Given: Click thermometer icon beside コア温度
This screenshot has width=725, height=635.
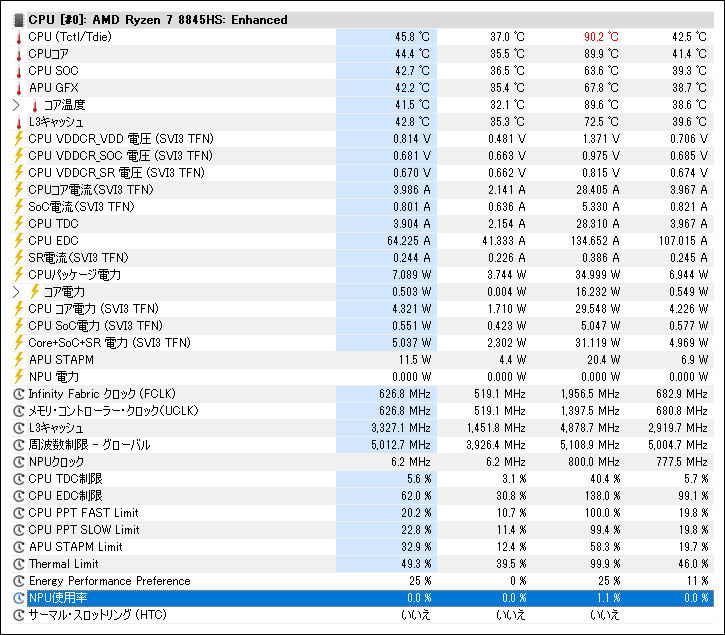Looking at the screenshot, I should click(35, 105).
